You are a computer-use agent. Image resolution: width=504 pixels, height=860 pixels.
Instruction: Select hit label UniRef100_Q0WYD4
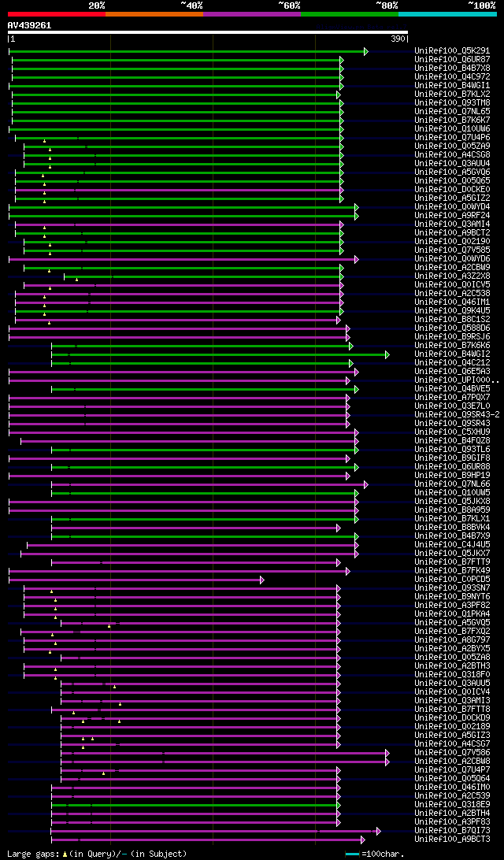click(x=453, y=207)
